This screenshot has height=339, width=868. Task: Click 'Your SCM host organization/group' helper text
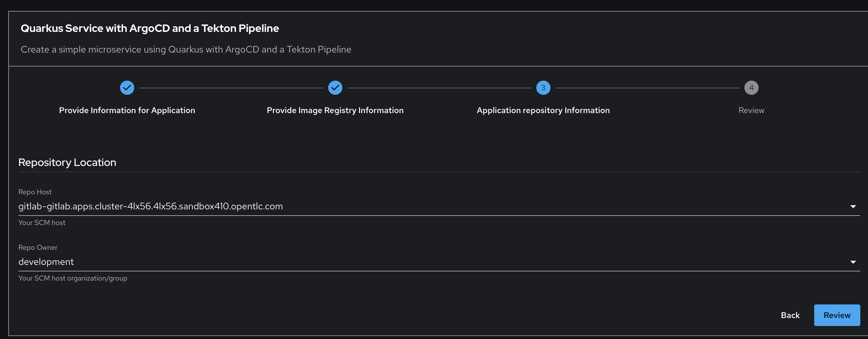tap(73, 278)
